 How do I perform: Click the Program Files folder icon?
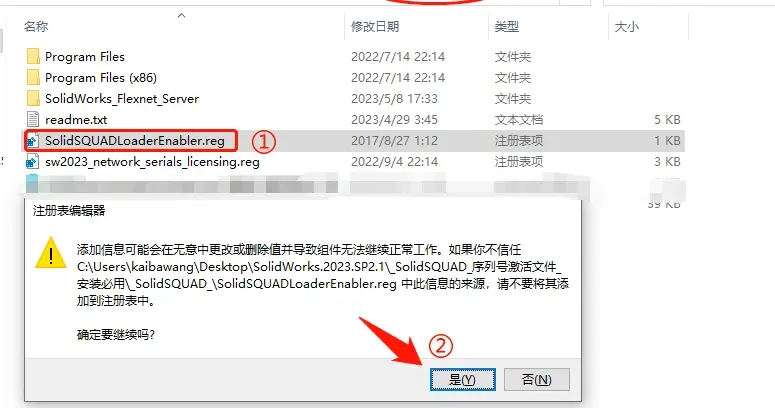[33, 56]
